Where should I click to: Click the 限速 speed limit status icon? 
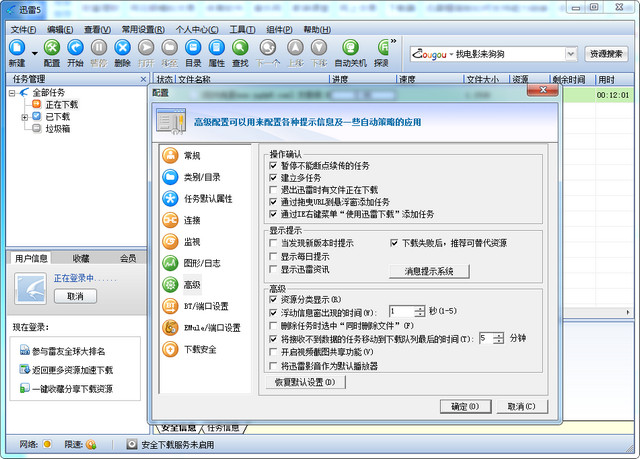(x=91, y=444)
